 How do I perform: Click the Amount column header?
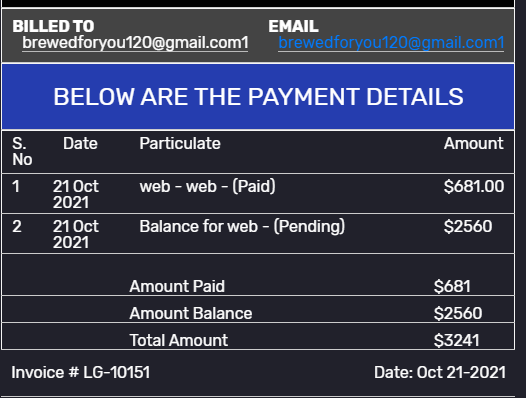coord(474,143)
